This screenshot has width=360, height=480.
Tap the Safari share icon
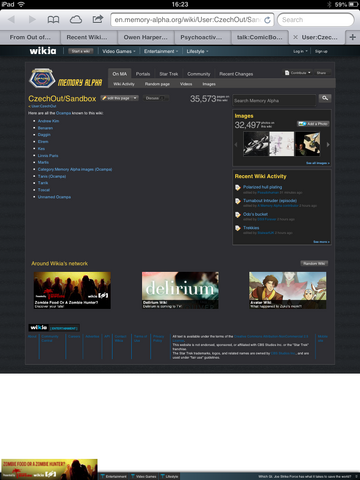click(x=97, y=19)
